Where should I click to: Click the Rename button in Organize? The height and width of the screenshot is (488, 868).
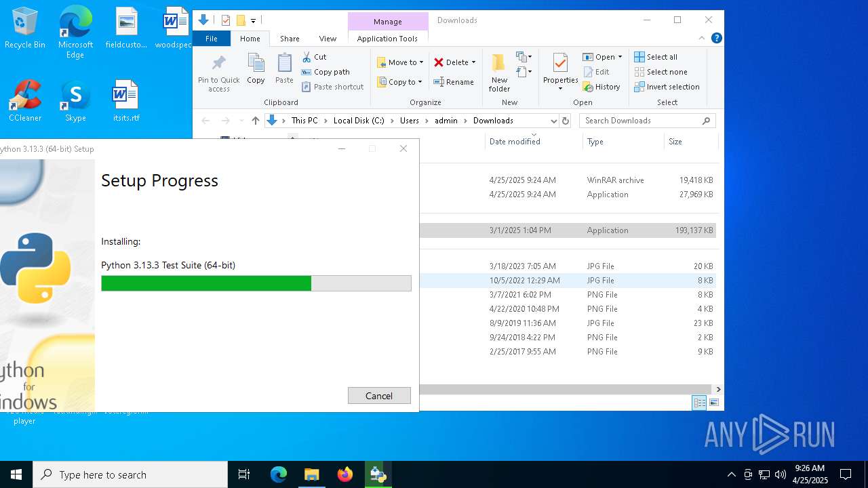[x=454, y=82]
